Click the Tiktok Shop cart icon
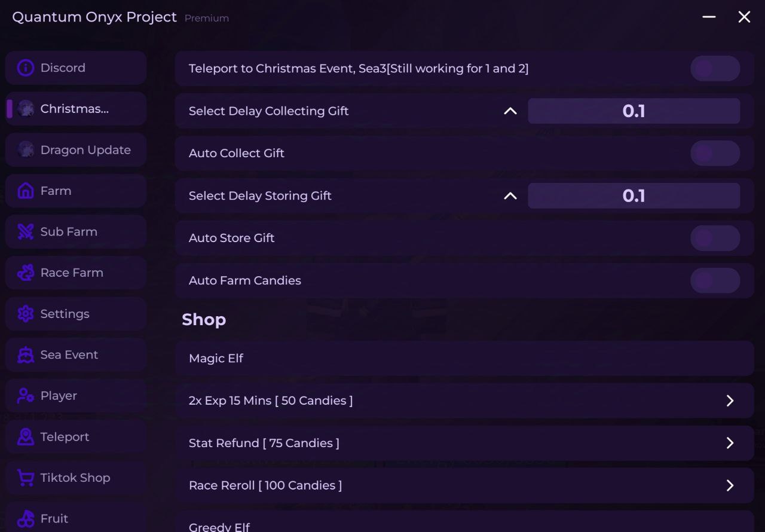765x532 pixels. (26, 478)
